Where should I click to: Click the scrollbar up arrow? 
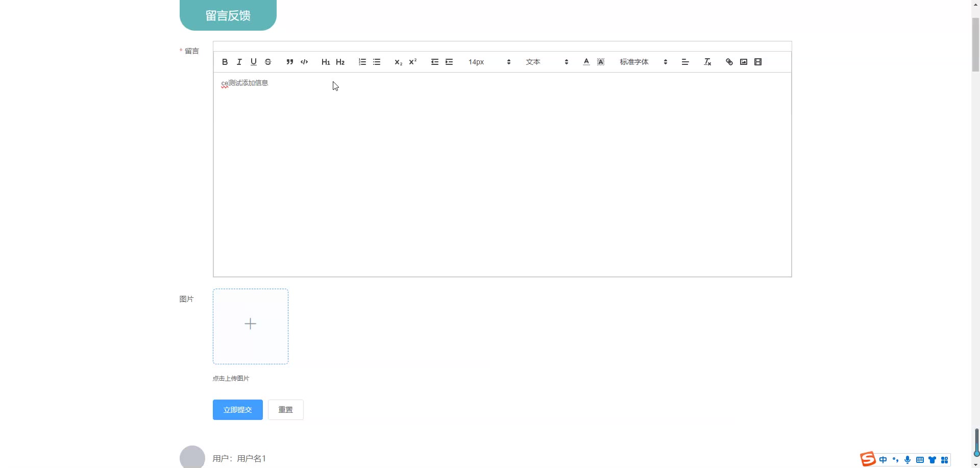[x=975, y=4]
